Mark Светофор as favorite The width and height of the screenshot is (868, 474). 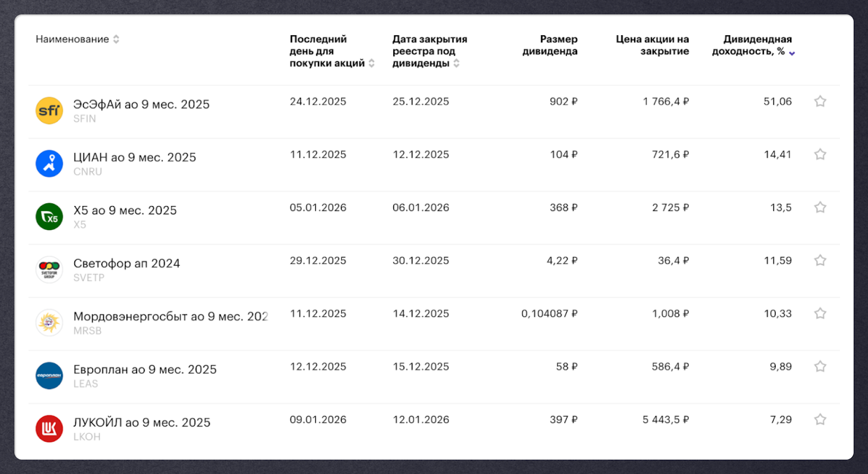point(820,260)
